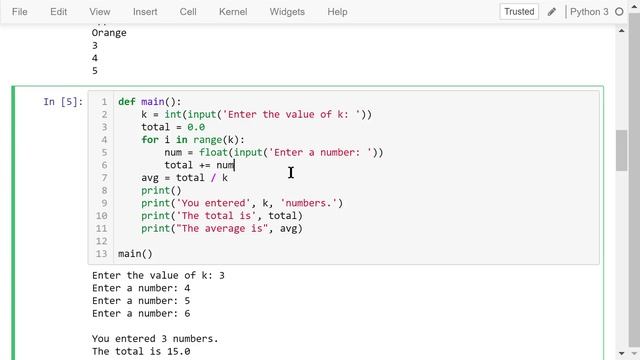Click code line with 'Enter the value of k'

257,114
